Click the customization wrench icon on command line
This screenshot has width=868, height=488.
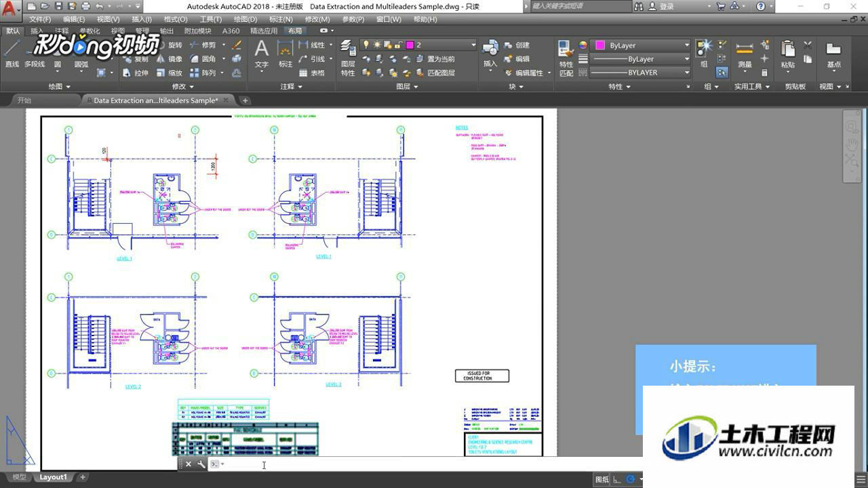tap(201, 464)
